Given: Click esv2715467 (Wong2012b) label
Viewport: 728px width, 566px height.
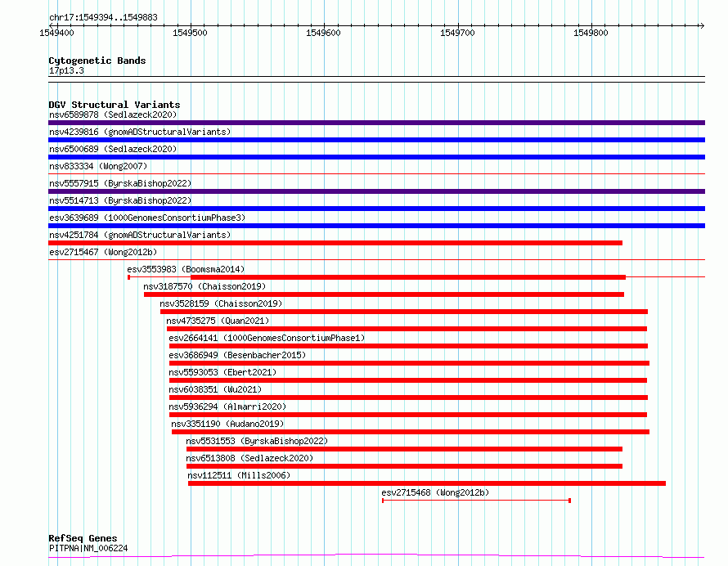Looking at the screenshot, I should pyautogui.click(x=103, y=252).
